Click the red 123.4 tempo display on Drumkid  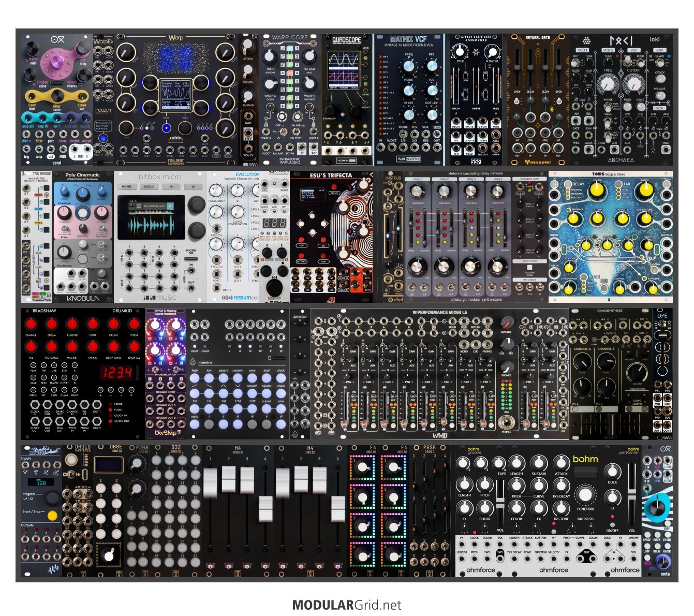[x=116, y=373]
